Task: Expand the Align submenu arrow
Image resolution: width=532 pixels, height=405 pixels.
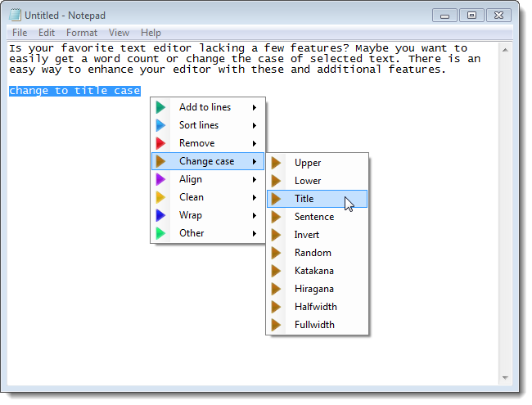Action: coord(255,179)
